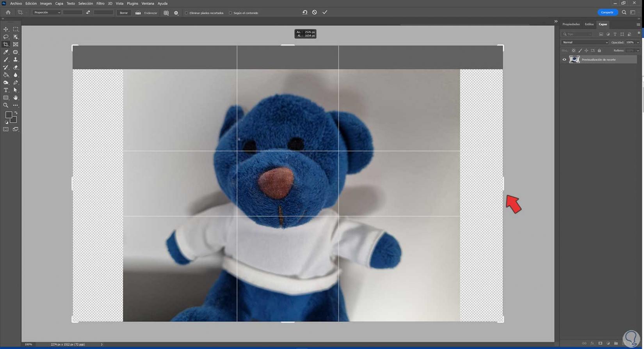
Task: Select the Pen tool
Action: 16,83
